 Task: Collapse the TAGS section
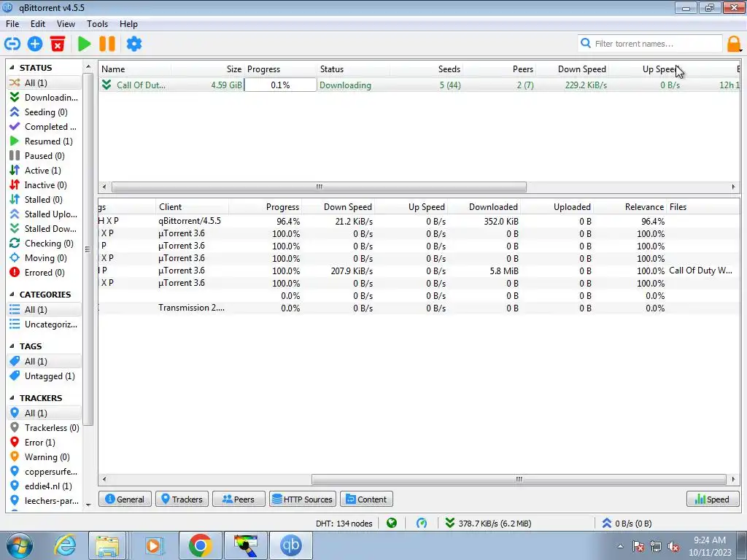pos(12,346)
